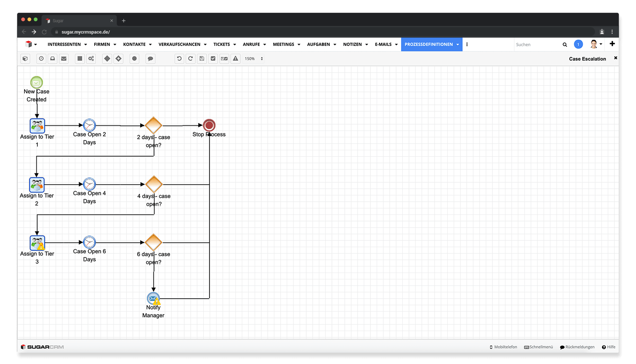Select the envelope message event tool
This screenshot has height=364, width=636.
64,59
